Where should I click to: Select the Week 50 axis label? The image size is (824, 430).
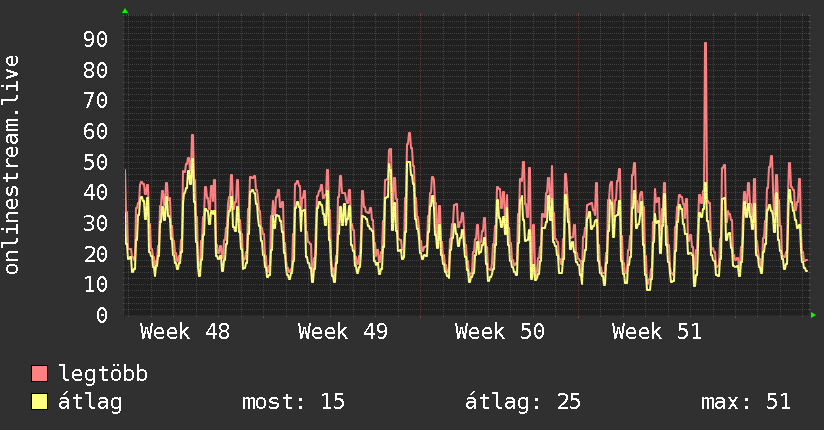500,331
